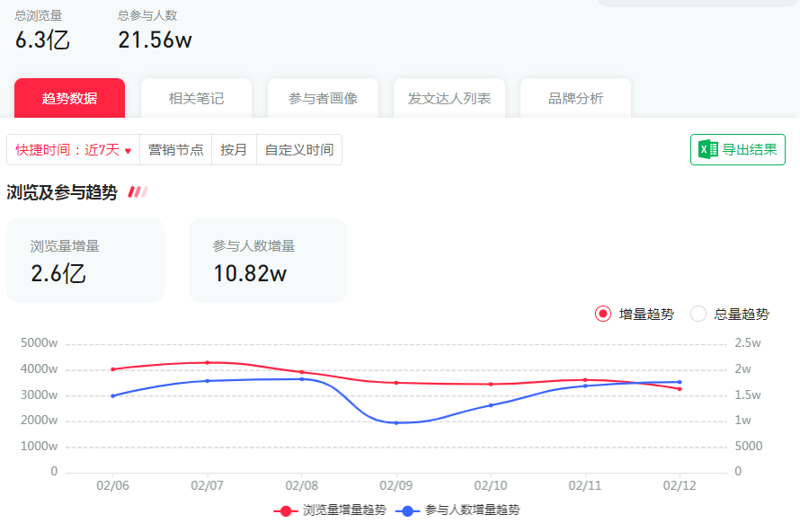
Task: Click the red dropdown arrow after 近7天
Action: 128,151
